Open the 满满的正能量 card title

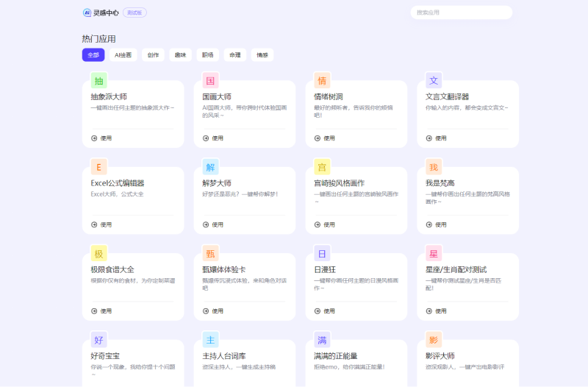335,356
